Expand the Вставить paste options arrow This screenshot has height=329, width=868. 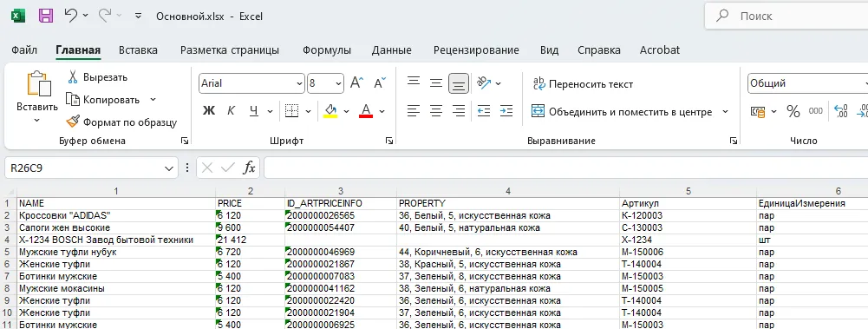pyautogui.click(x=36, y=120)
